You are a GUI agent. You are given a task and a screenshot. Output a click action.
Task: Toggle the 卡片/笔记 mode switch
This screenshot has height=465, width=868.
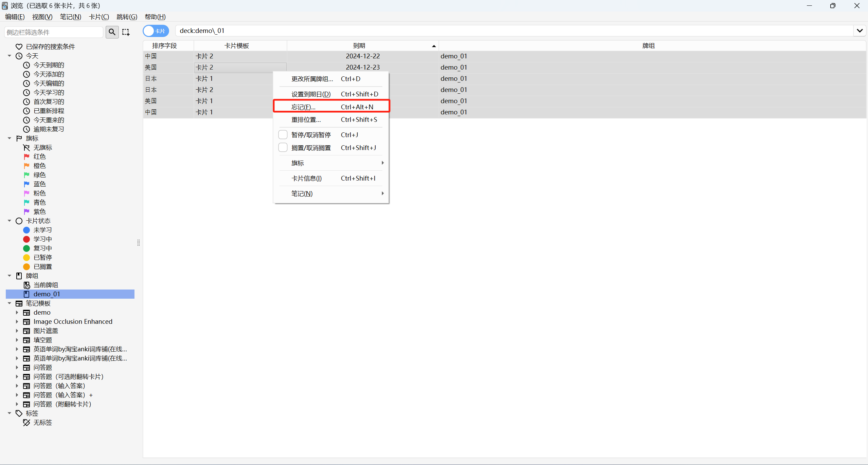pos(156,31)
